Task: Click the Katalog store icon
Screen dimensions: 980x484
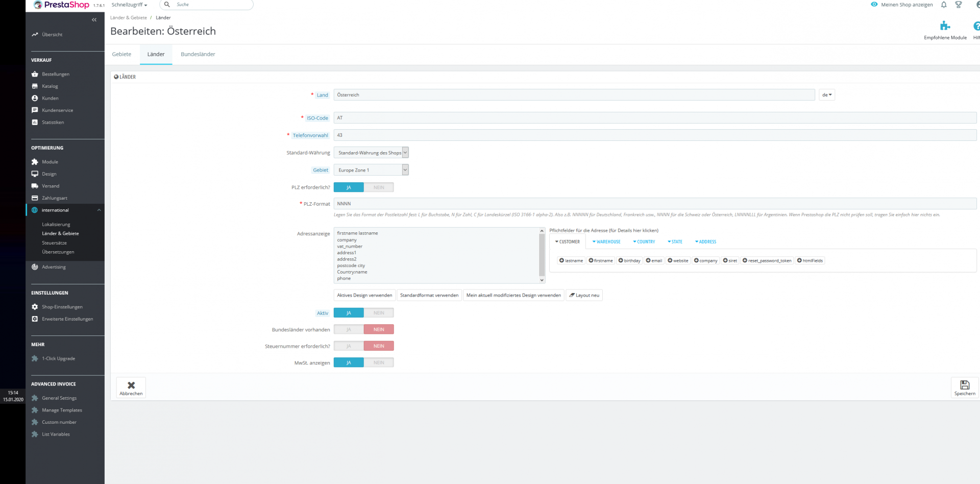Action: 35,86
